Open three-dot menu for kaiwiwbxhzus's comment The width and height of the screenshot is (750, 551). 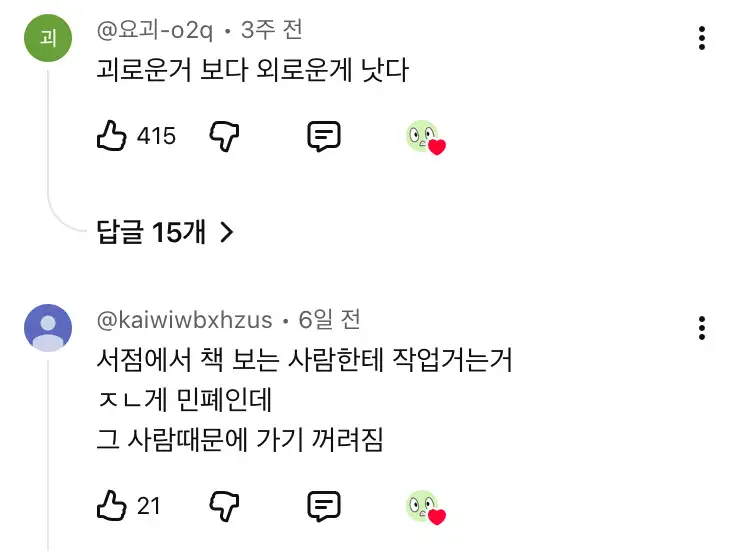tap(703, 328)
